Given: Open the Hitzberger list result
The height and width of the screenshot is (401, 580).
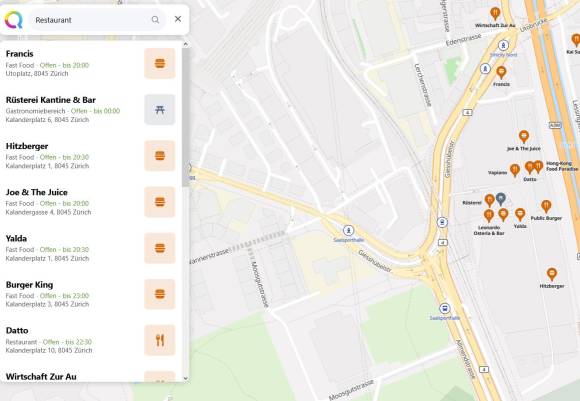Looking at the screenshot, I should tap(91, 156).
